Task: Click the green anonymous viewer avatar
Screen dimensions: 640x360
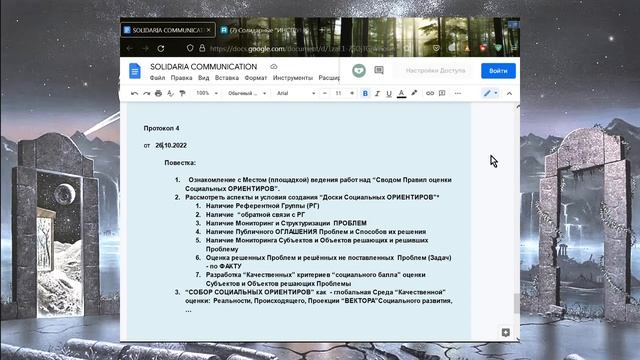Action: pyautogui.click(x=359, y=71)
